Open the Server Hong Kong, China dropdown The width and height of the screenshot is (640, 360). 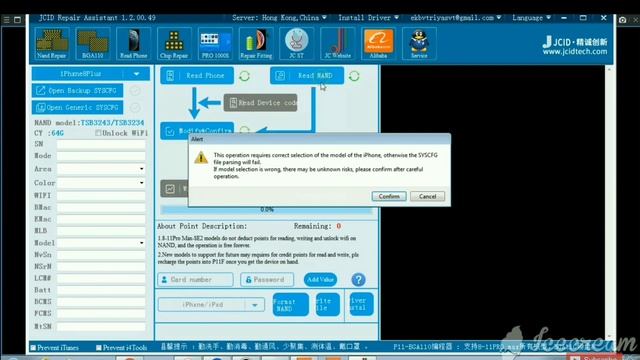pyautogui.click(x=279, y=18)
